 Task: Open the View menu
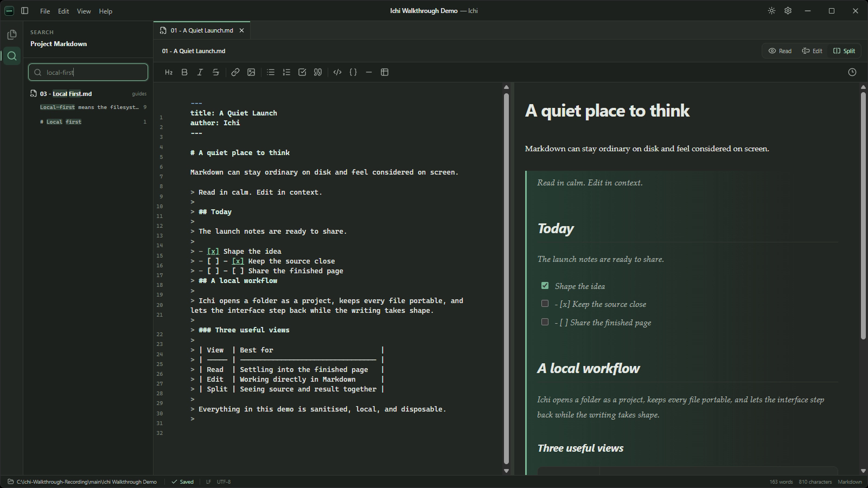(x=84, y=11)
